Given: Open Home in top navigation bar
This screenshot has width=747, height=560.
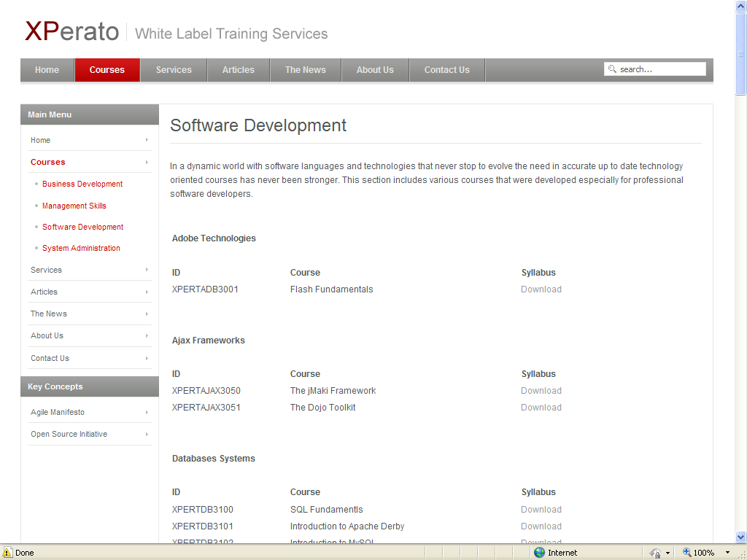Looking at the screenshot, I should (x=47, y=70).
